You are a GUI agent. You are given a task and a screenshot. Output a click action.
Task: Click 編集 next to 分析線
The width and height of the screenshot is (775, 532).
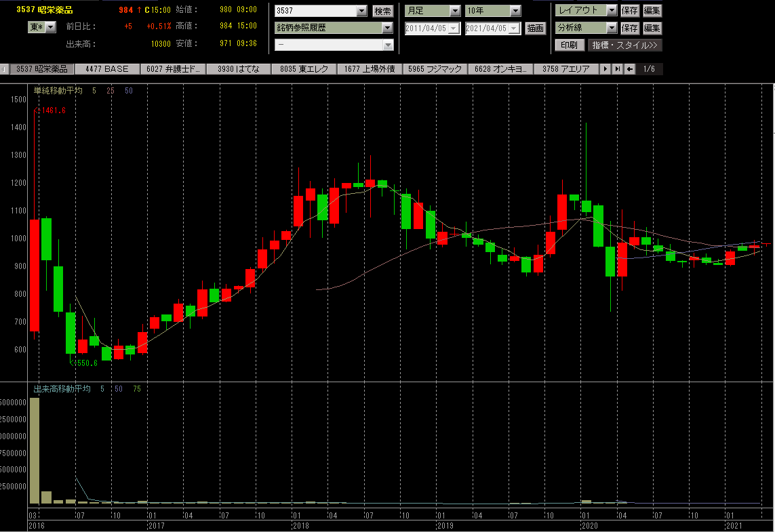point(652,28)
